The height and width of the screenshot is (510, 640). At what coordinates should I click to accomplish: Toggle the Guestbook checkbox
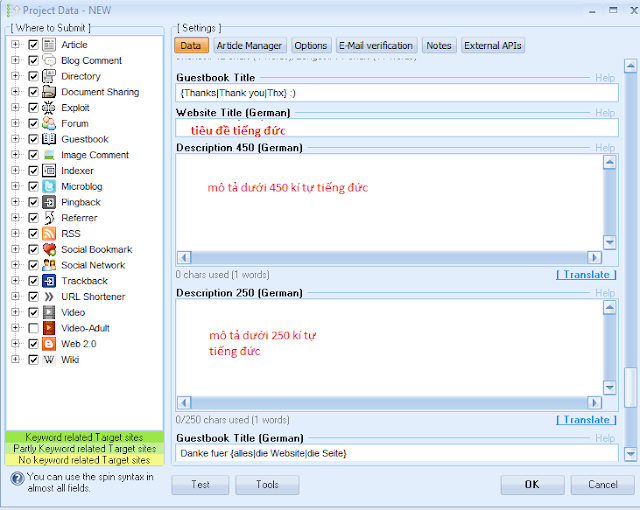(x=33, y=139)
